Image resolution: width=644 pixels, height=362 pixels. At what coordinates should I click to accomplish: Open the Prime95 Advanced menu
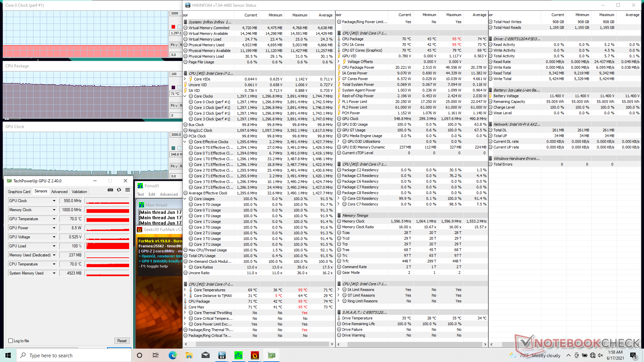[x=169, y=194]
